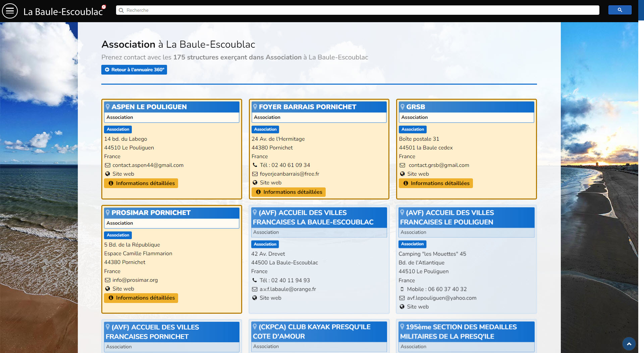This screenshot has height=353, width=644.
Task: Open the hamburger menu icon
Action: 10,11
